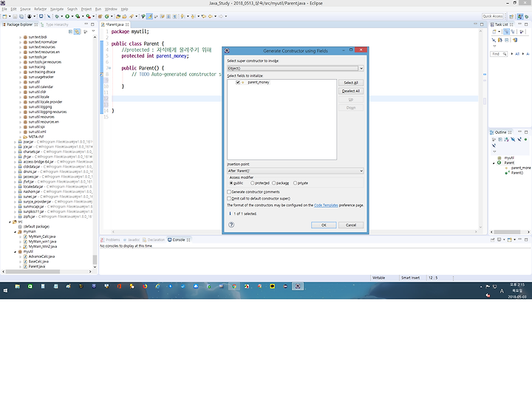Uncheck the parent_money field checkbox

pyautogui.click(x=238, y=83)
